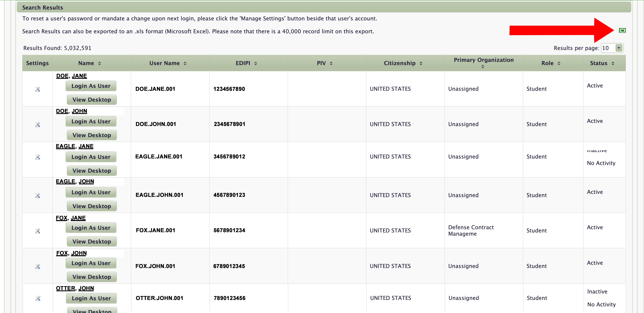Open Manage Settings icon for EAGLE, JANE

38,157
